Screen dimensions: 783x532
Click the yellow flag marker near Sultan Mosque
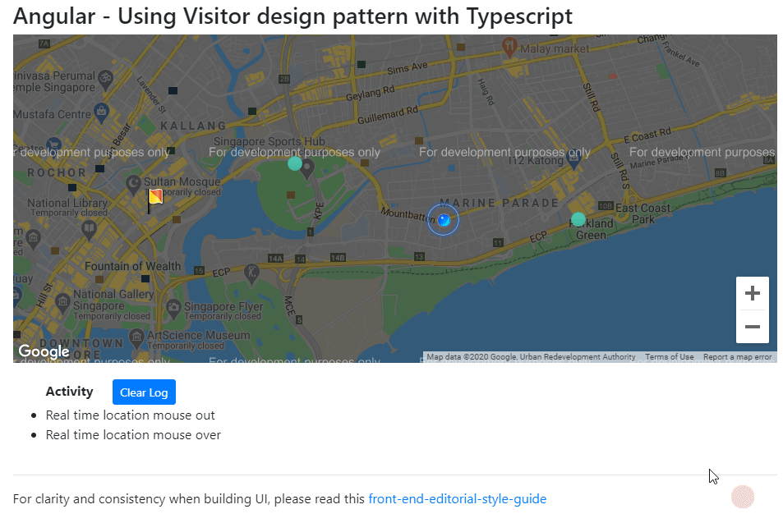pos(154,200)
